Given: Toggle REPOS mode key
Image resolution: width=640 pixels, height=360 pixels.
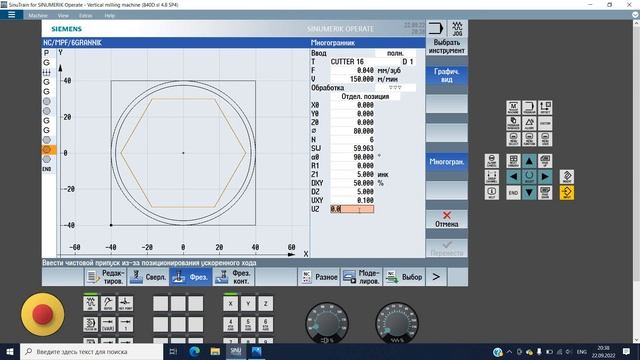Looking at the screenshot, I should 108,303.
